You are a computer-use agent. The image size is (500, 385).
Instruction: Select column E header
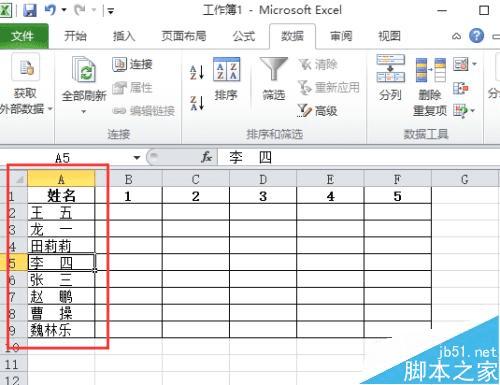(x=330, y=179)
